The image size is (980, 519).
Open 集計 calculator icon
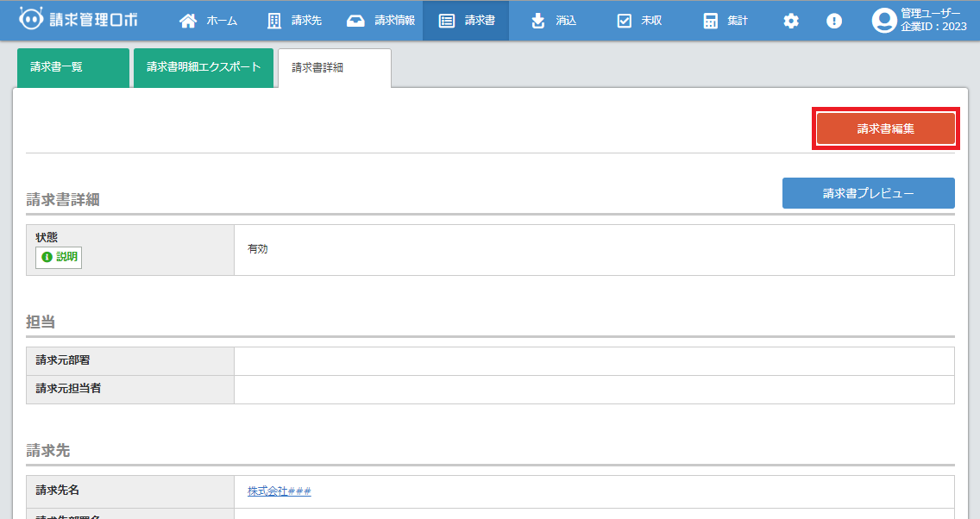pyautogui.click(x=710, y=21)
